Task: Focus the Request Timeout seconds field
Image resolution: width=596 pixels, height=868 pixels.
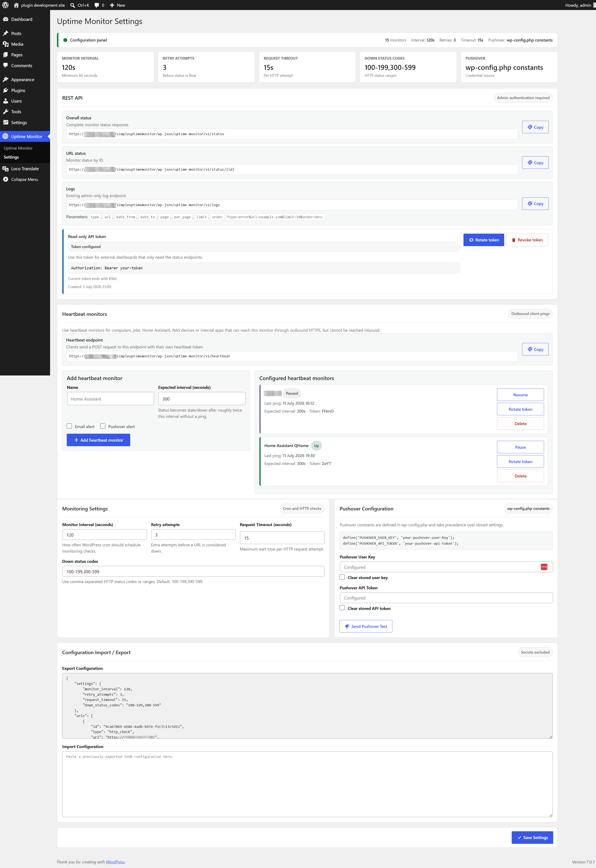Action: click(x=282, y=538)
